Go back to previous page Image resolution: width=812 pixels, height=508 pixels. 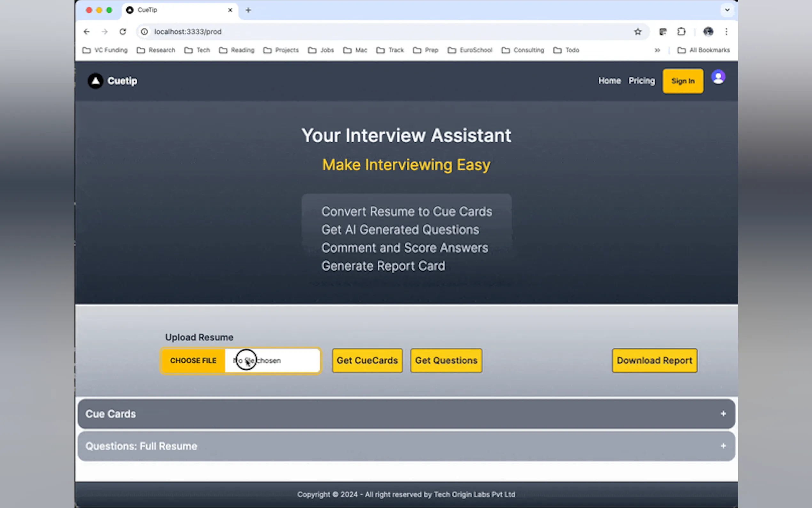point(87,32)
